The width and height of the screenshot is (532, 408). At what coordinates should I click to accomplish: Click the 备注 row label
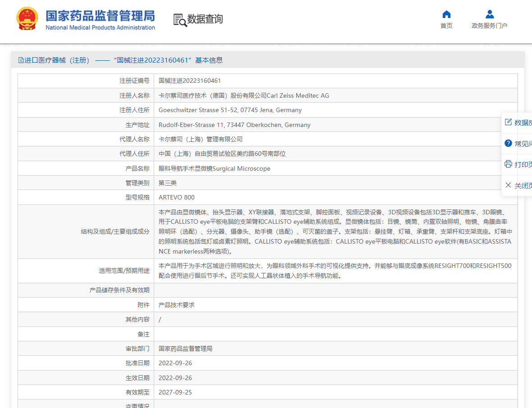click(x=143, y=335)
